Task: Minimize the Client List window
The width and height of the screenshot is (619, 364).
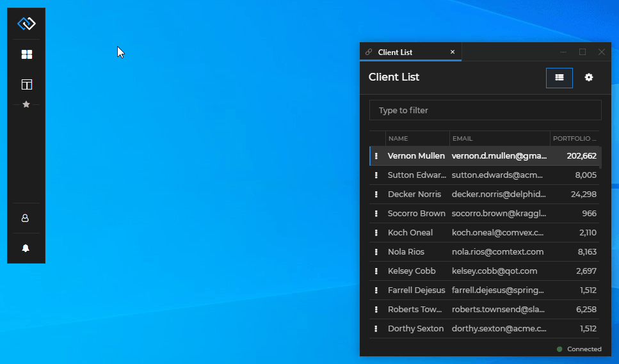Action: (563, 52)
